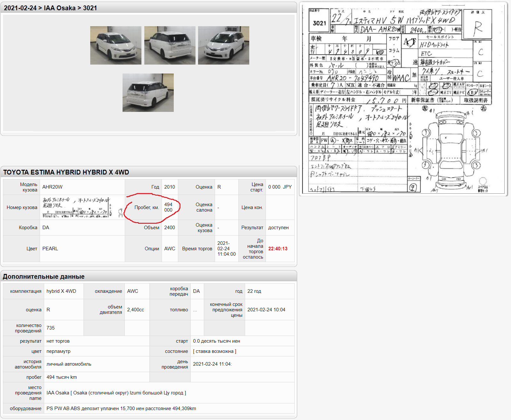Select mileage value '494 000'
This screenshot has width=511, height=420.
tap(168, 207)
